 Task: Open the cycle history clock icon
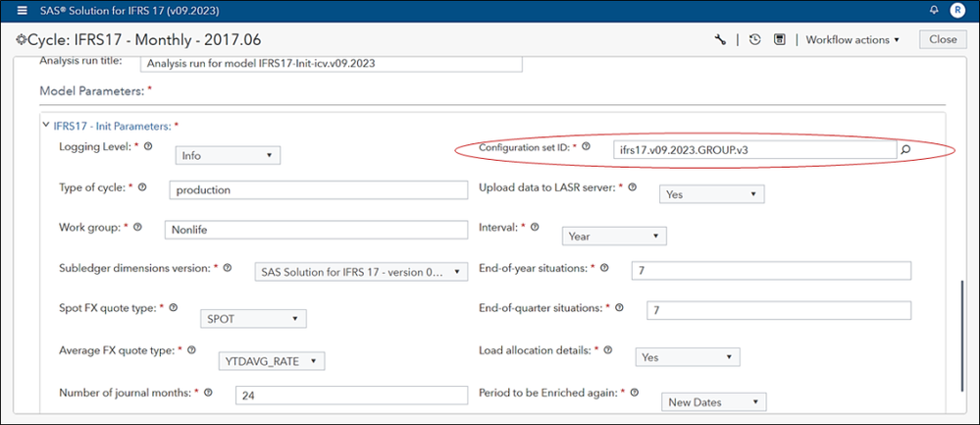click(x=754, y=40)
